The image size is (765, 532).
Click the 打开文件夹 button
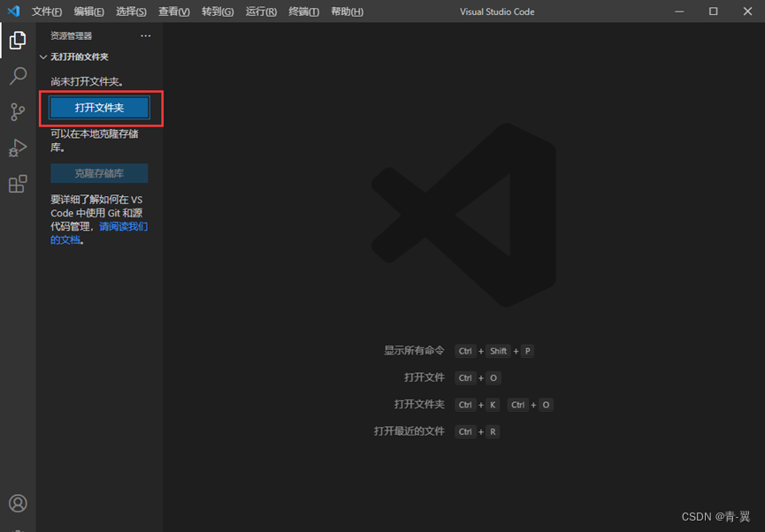pos(99,108)
